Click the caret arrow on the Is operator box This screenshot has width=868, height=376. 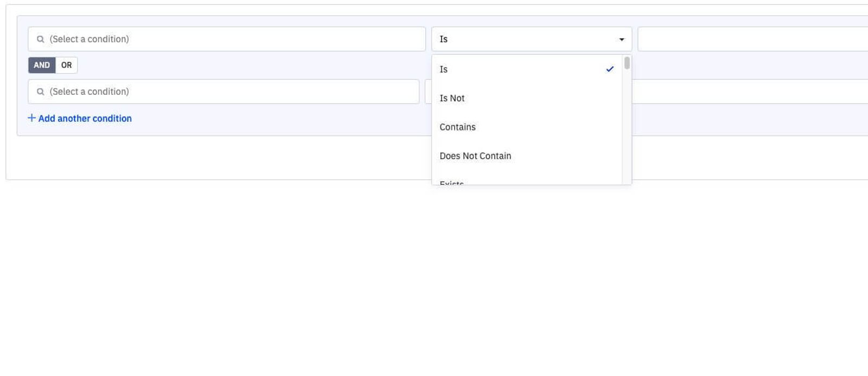(x=622, y=39)
